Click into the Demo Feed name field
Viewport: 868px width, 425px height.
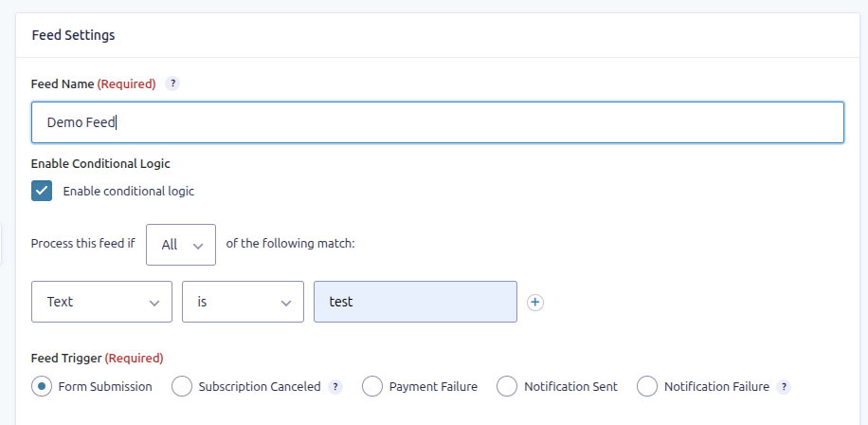point(437,122)
